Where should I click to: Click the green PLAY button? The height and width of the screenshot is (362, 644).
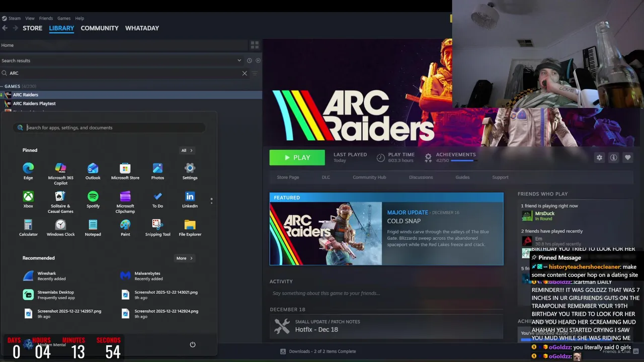297,157
